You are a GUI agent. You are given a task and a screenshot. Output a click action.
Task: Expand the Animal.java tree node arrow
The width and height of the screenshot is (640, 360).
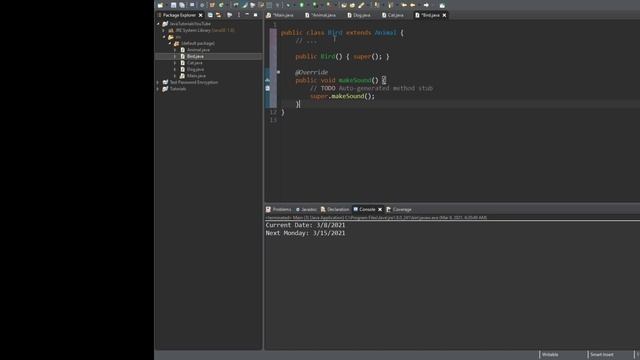click(176, 50)
